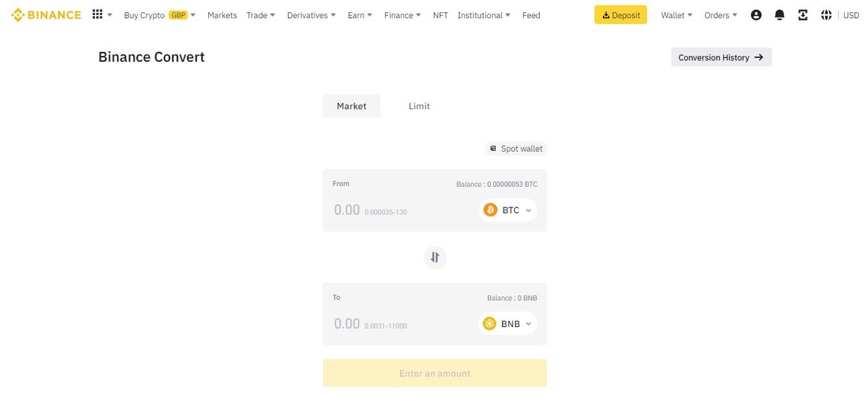The height and width of the screenshot is (398, 868).
Task: Click the Bitcoin coin icon
Action: click(491, 210)
